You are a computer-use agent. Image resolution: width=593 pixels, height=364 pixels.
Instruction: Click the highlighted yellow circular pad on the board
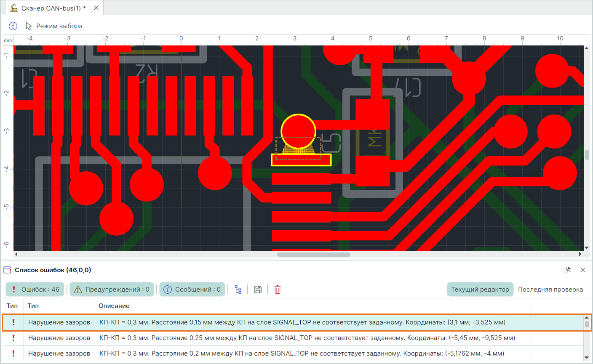point(298,129)
